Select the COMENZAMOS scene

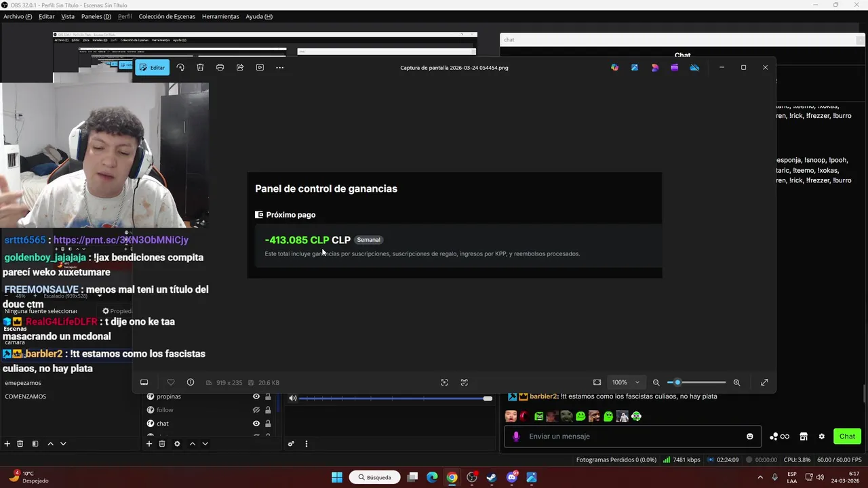25,396
